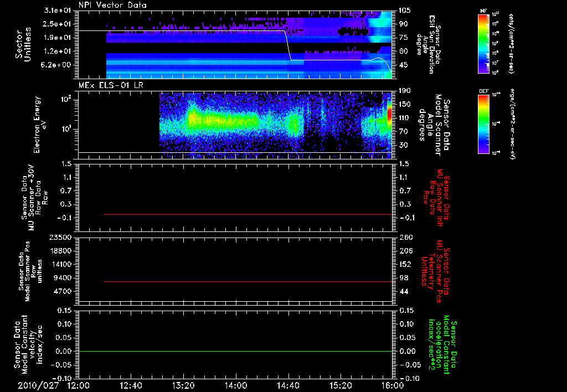Click the '70' scanner angle axis value

403,132
